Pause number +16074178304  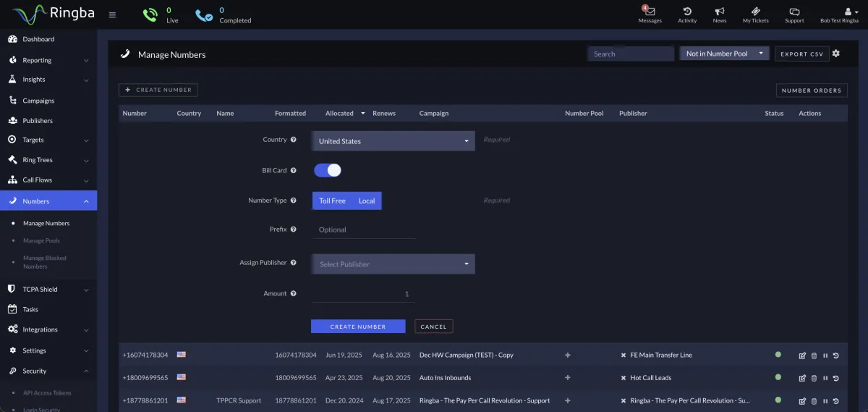point(825,356)
